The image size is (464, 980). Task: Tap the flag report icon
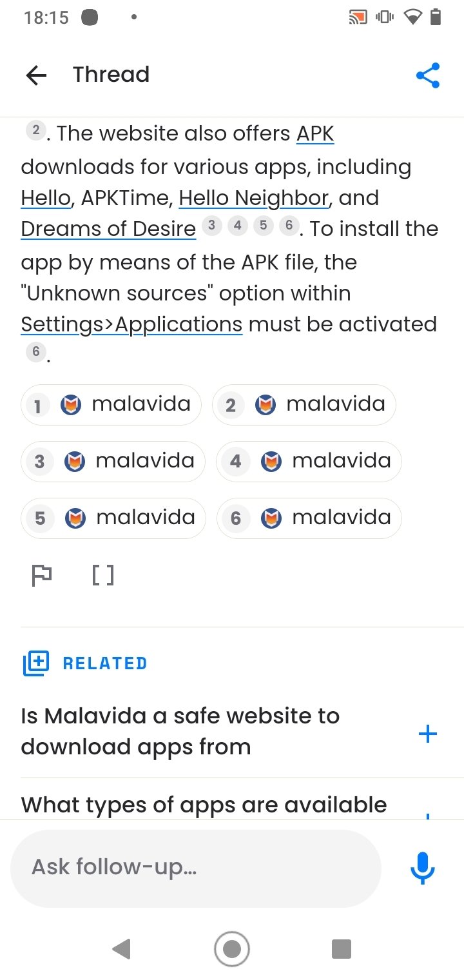tap(42, 574)
